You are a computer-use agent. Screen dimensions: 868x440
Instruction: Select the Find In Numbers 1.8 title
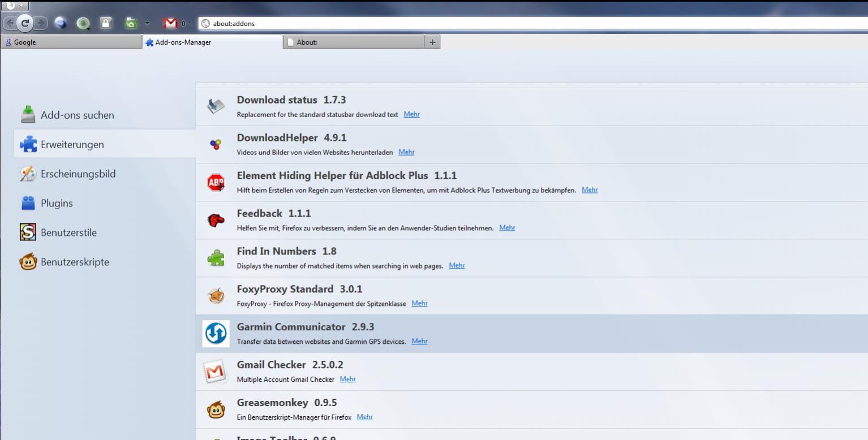[x=286, y=252]
